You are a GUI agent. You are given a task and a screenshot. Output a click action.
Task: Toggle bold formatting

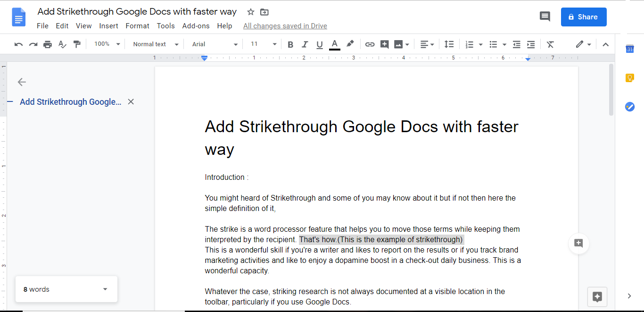pos(290,44)
